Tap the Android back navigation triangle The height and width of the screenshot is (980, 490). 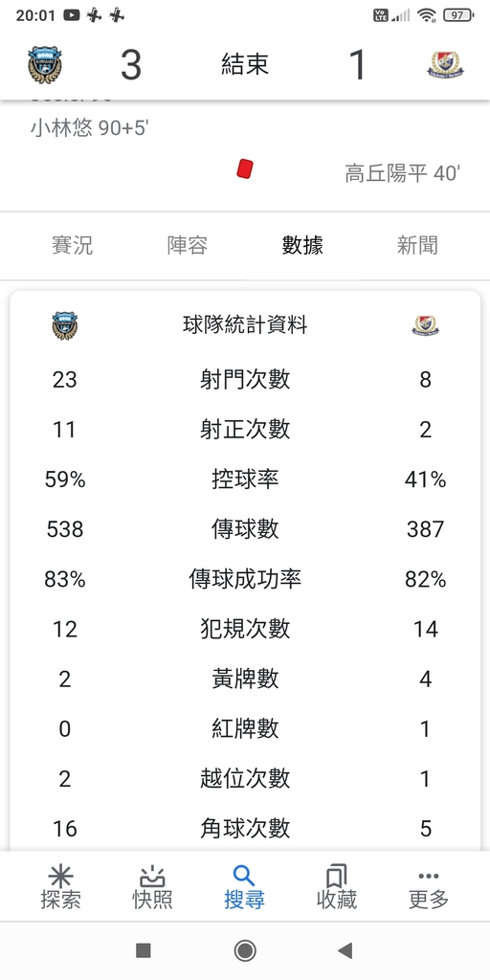pyautogui.click(x=345, y=950)
